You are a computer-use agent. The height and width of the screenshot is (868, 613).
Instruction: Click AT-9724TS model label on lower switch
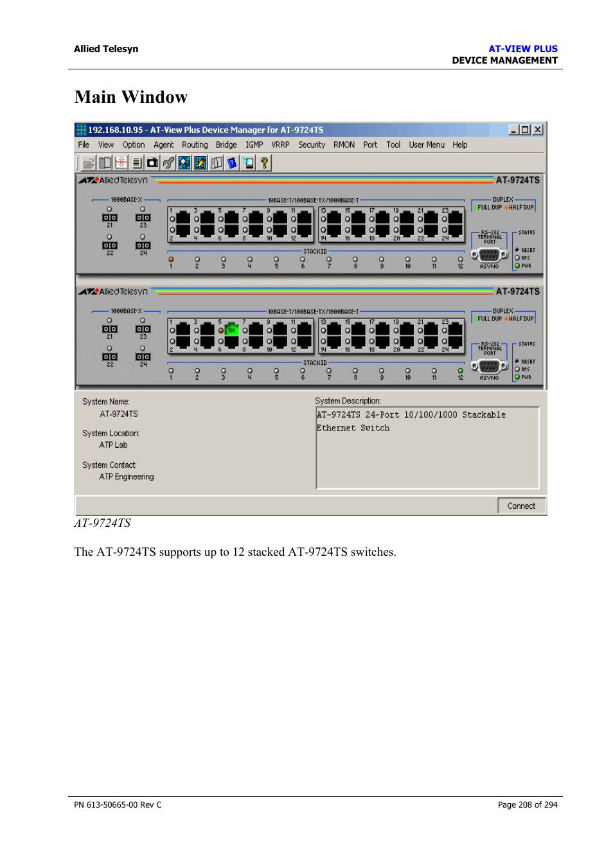point(518,292)
